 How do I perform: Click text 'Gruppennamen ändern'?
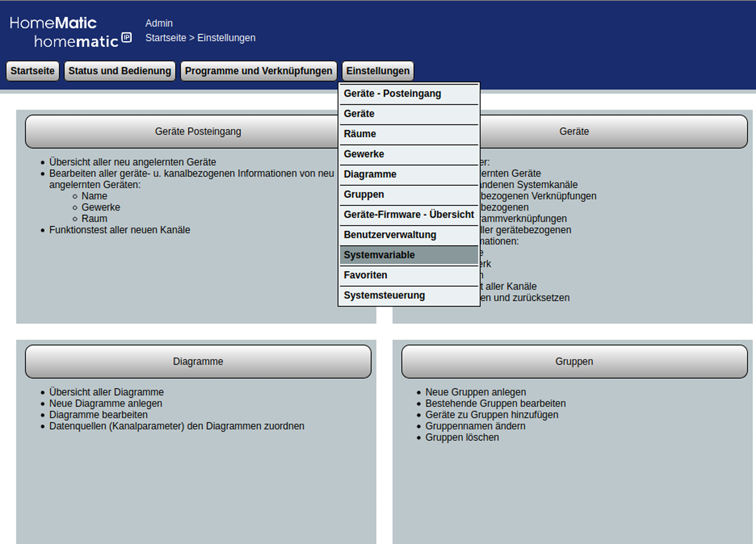(475, 426)
